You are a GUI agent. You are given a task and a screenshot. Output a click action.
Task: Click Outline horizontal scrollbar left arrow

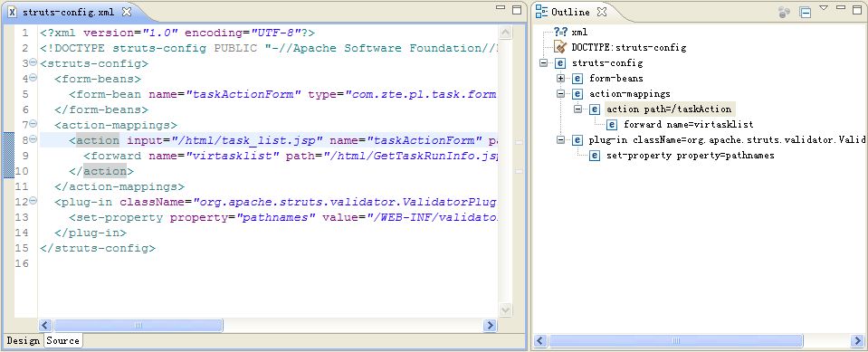pyautogui.click(x=541, y=340)
